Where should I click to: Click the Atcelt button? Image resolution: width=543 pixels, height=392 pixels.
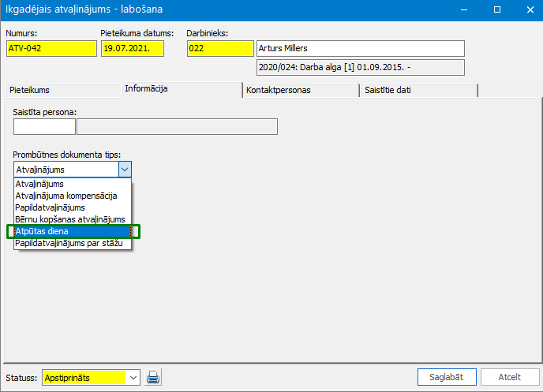pyautogui.click(x=510, y=377)
